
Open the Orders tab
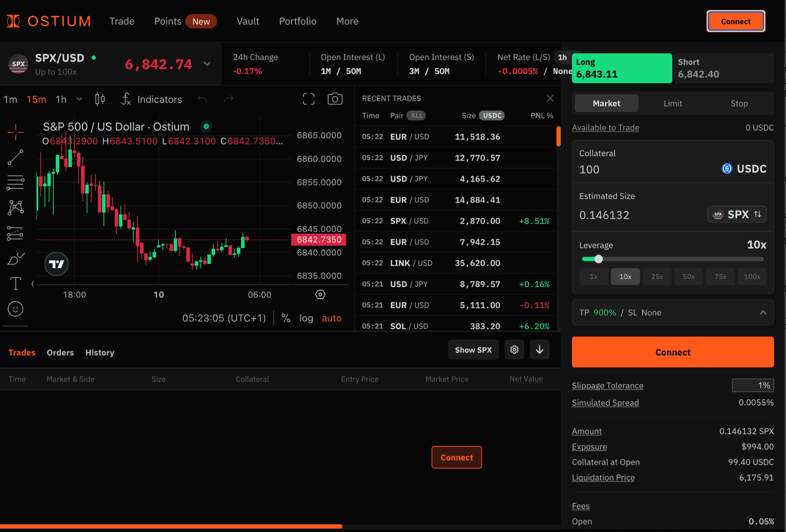click(60, 352)
